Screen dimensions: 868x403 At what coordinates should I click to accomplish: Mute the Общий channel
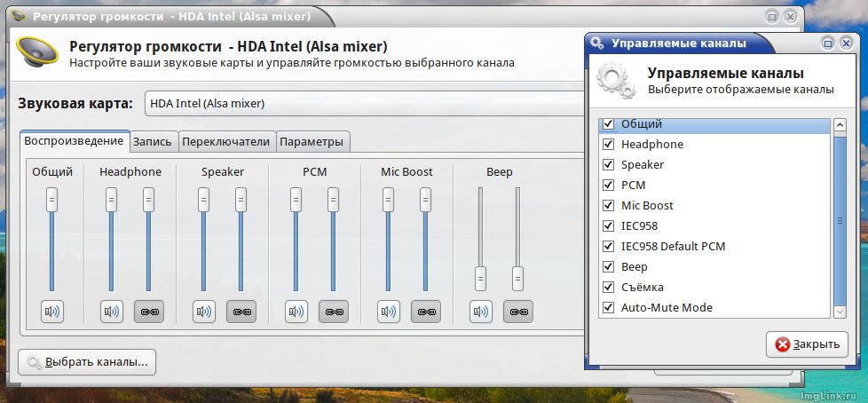click(x=52, y=312)
